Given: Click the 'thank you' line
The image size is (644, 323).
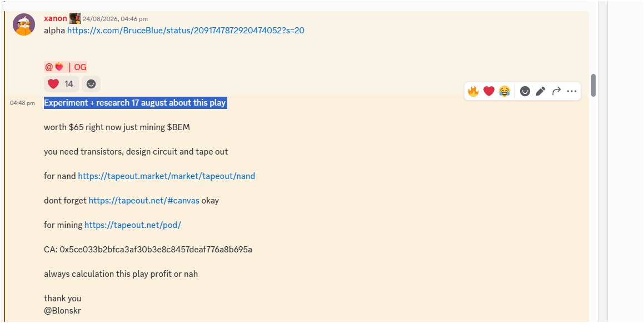Looking at the screenshot, I should (62, 299).
